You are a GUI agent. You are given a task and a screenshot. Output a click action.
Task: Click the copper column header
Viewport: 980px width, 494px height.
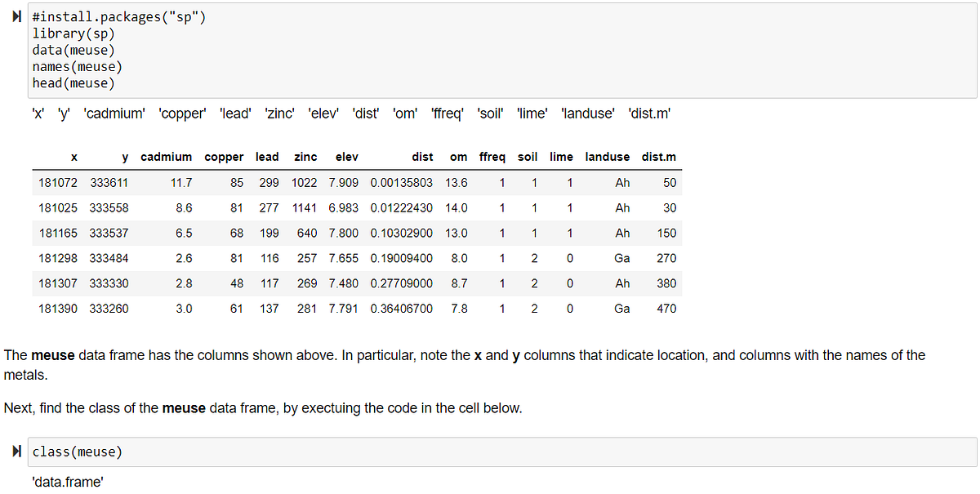(224, 157)
